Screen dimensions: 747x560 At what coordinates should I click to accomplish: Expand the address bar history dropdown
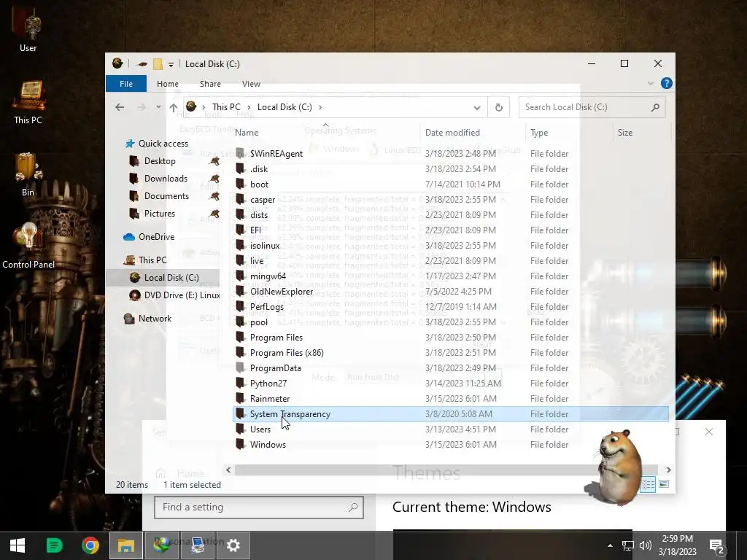477,108
